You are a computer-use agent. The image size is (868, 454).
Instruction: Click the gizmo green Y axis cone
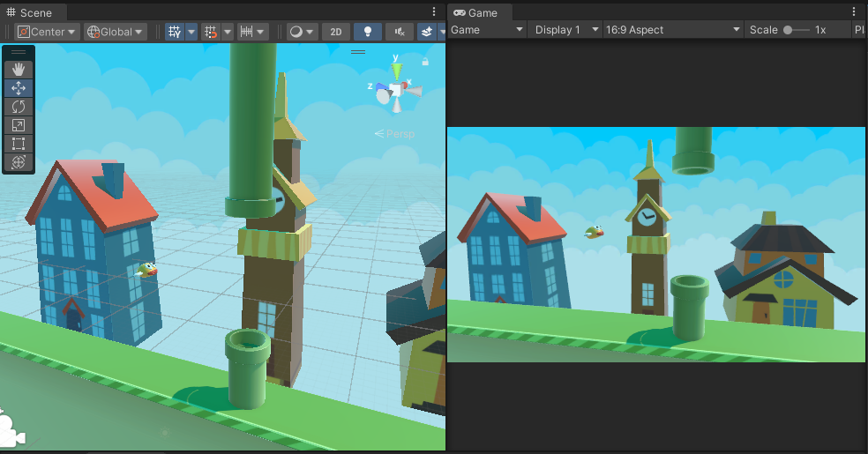pos(397,71)
